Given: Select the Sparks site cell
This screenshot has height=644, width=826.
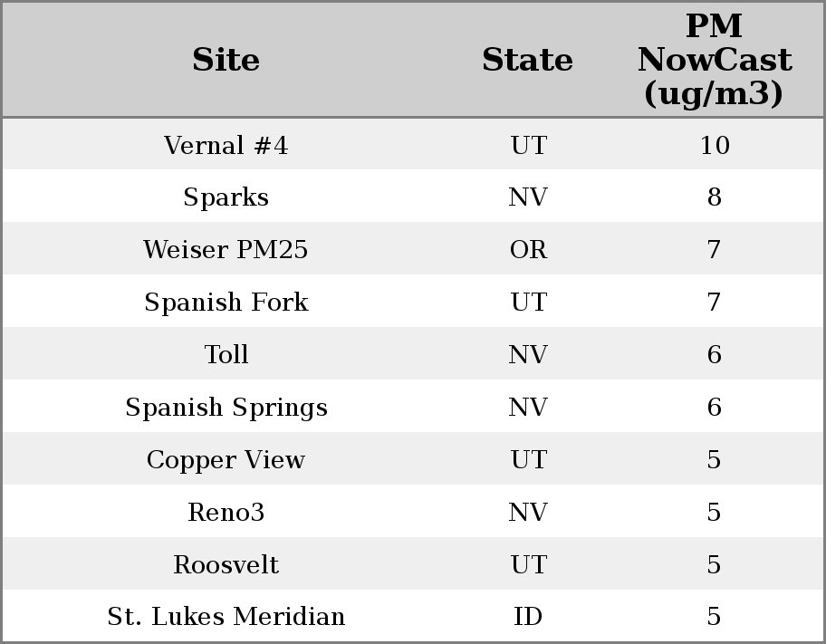Looking at the screenshot, I should (x=226, y=197).
